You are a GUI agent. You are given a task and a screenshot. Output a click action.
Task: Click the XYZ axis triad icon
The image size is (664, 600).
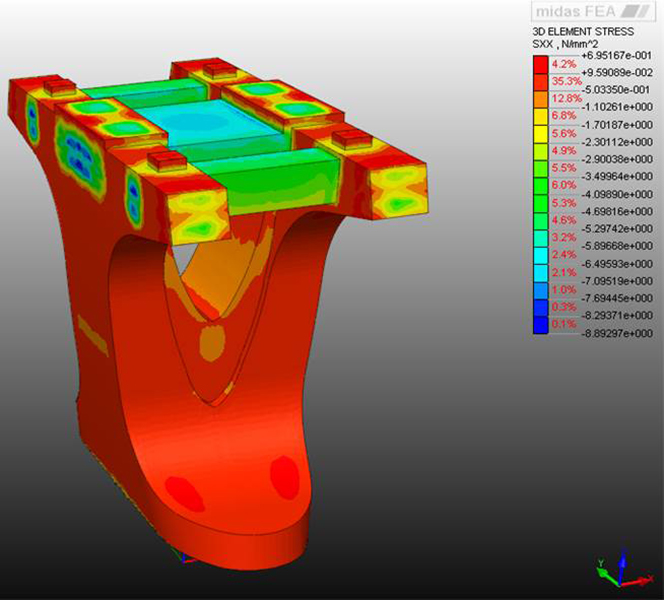coord(612,570)
